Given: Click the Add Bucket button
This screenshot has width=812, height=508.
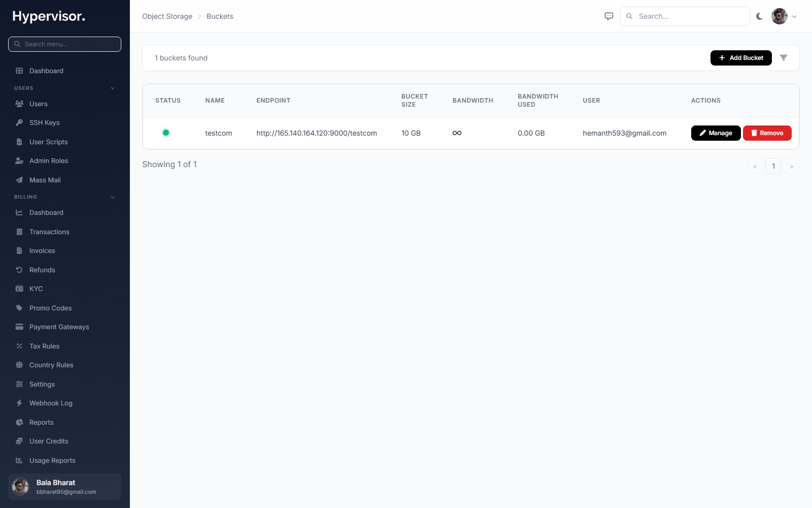Looking at the screenshot, I should tap(741, 58).
